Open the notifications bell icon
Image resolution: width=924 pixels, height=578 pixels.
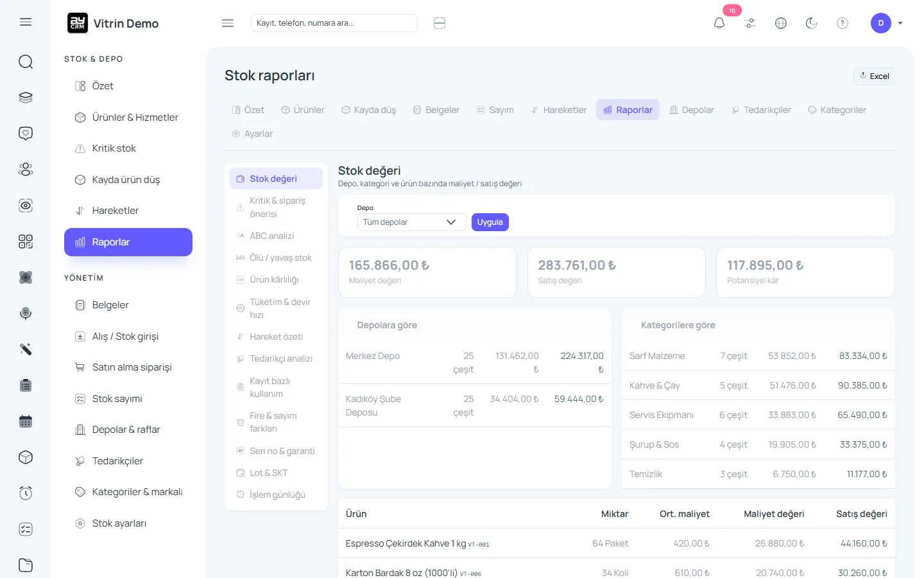tap(719, 23)
